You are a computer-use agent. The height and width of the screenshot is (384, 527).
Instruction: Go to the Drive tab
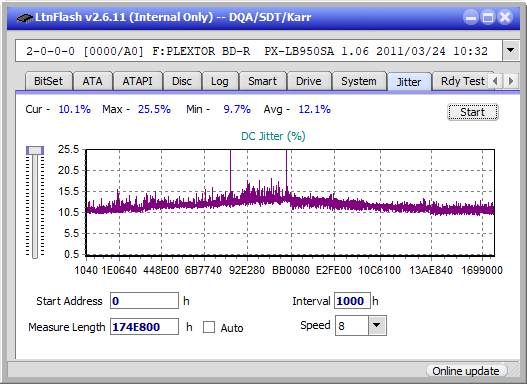(309, 81)
